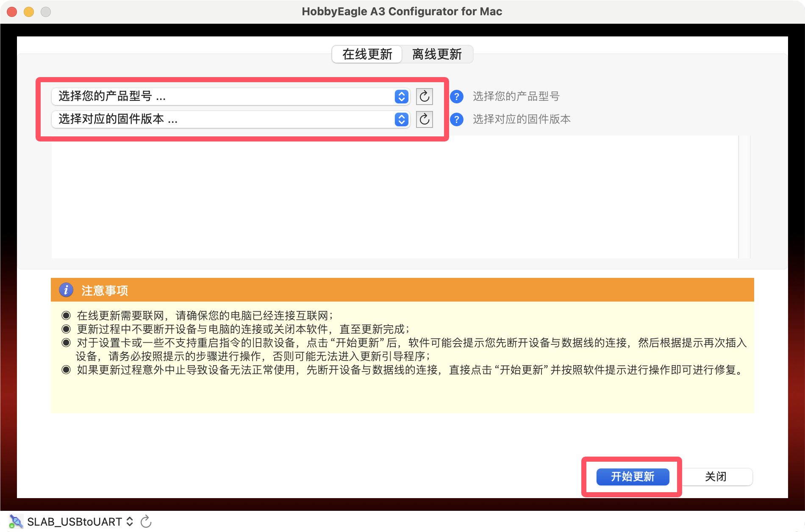Click the USB connection icon in status bar
805x532 pixels.
click(16, 521)
